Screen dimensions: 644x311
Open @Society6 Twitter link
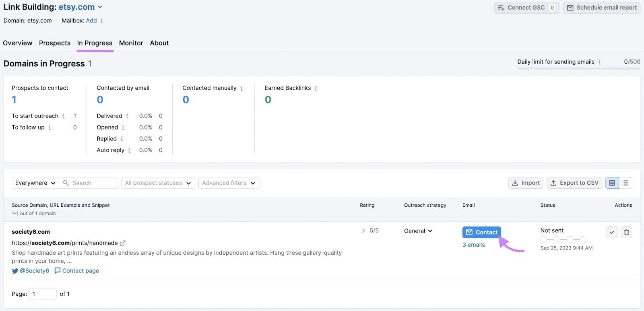[x=31, y=271]
